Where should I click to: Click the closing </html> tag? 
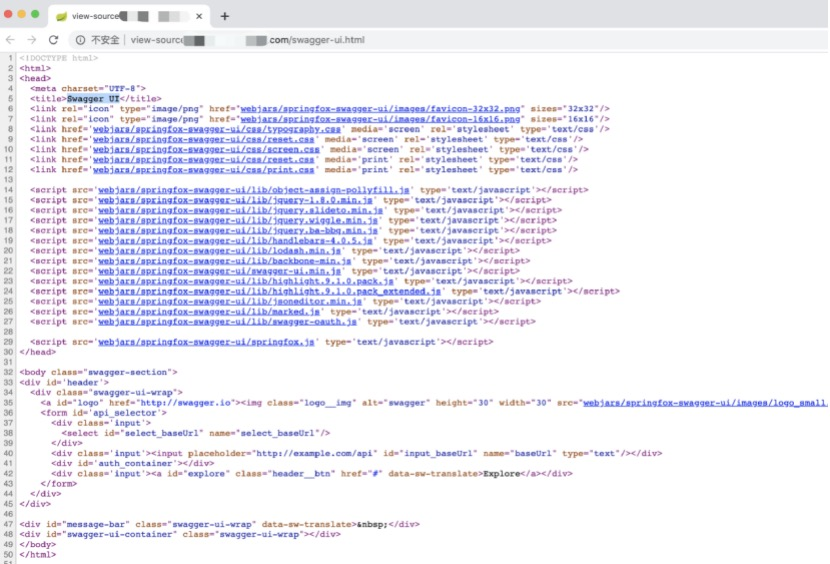coord(38,555)
